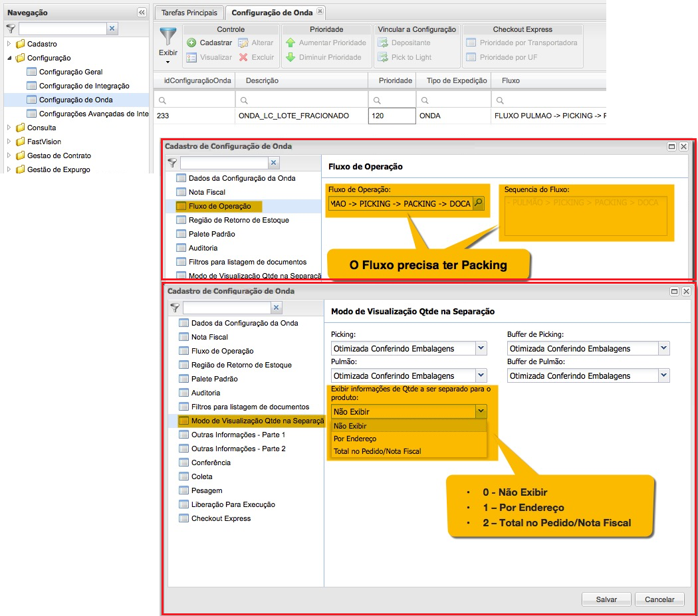Open the Buffer de Picking dropdown
The width and height of the screenshot is (698, 616).
tap(663, 348)
